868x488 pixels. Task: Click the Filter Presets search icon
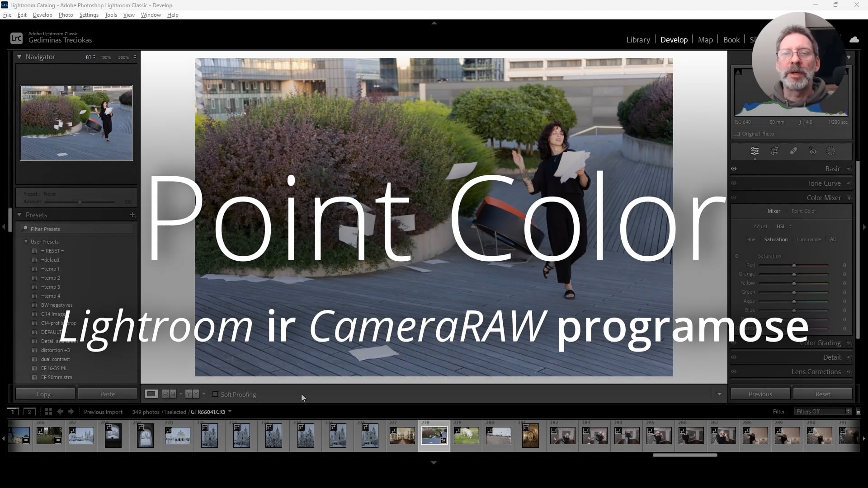(25, 229)
